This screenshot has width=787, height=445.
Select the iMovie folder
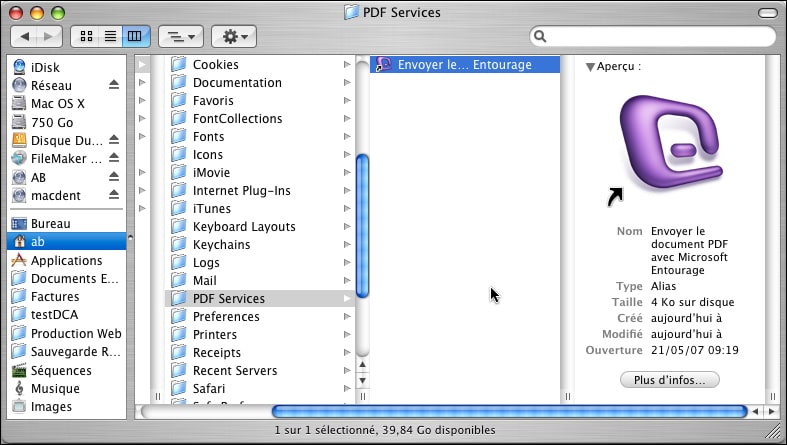point(259,172)
